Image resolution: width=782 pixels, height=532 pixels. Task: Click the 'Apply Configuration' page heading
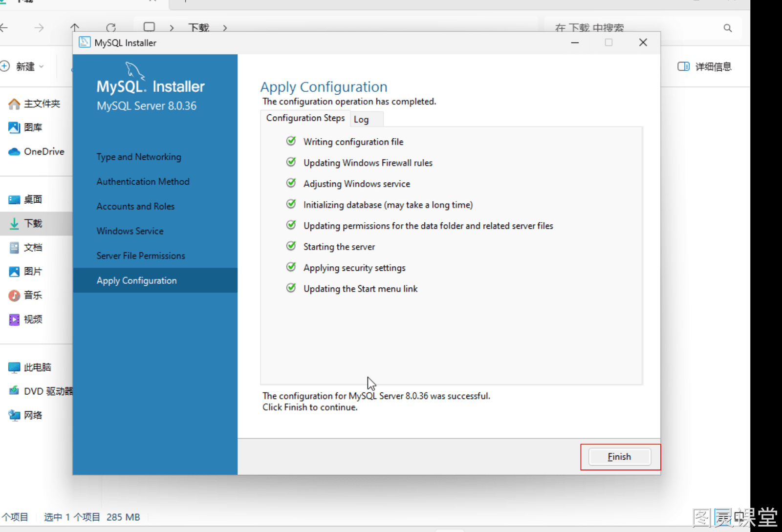click(324, 87)
